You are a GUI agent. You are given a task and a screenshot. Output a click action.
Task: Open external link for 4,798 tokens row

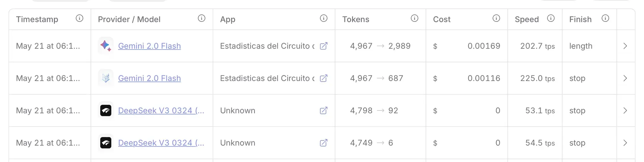(x=324, y=110)
